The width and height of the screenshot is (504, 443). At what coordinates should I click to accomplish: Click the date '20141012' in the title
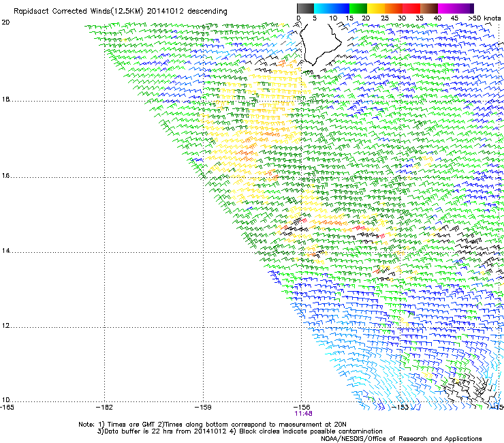coord(166,12)
